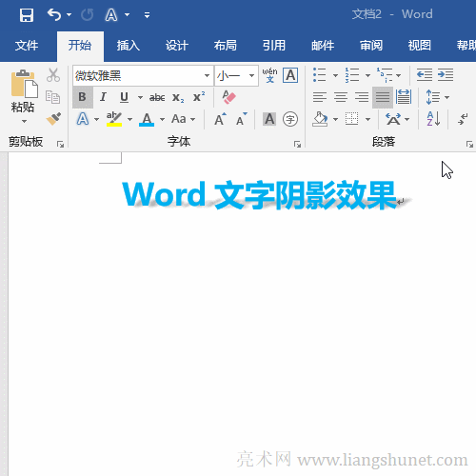
Task: Switch to the 开始 tab
Action: [x=80, y=46]
